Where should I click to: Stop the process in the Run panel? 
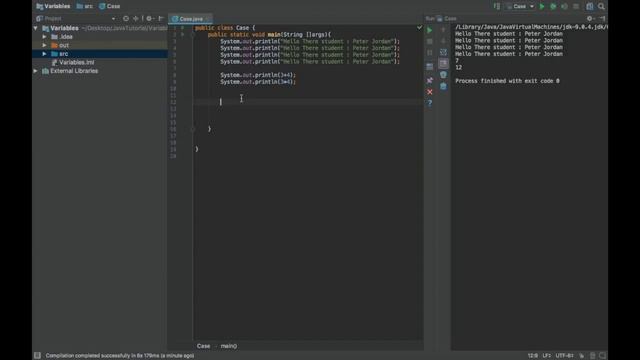[x=429, y=42]
